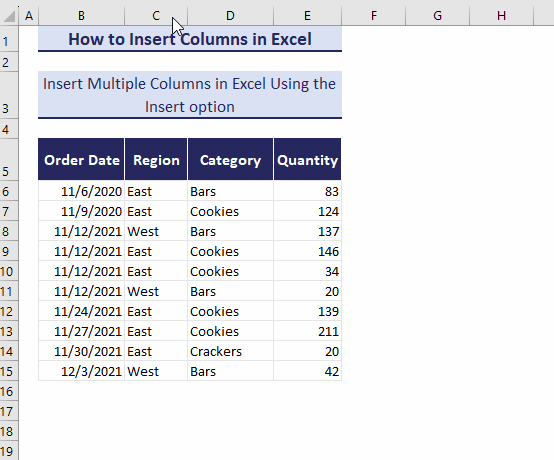Select quantity cell 34

pyautogui.click(x=307, y=271)
